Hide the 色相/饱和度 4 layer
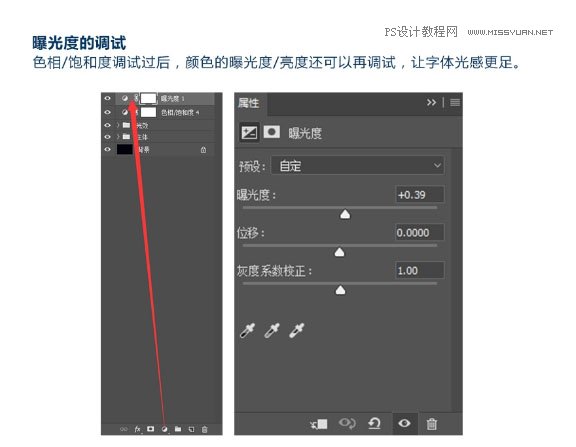Screen dimensions: 576x447 [x=107, y=112]
